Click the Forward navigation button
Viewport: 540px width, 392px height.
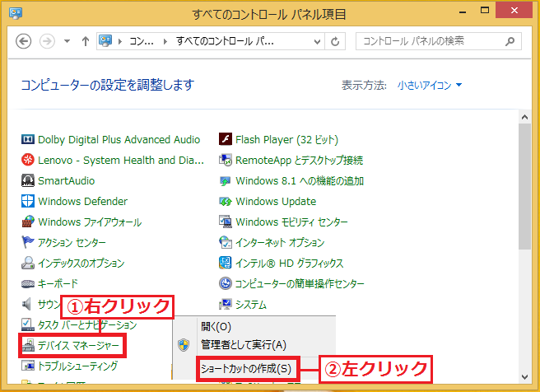pyautogui.click(x=47, y=41)
